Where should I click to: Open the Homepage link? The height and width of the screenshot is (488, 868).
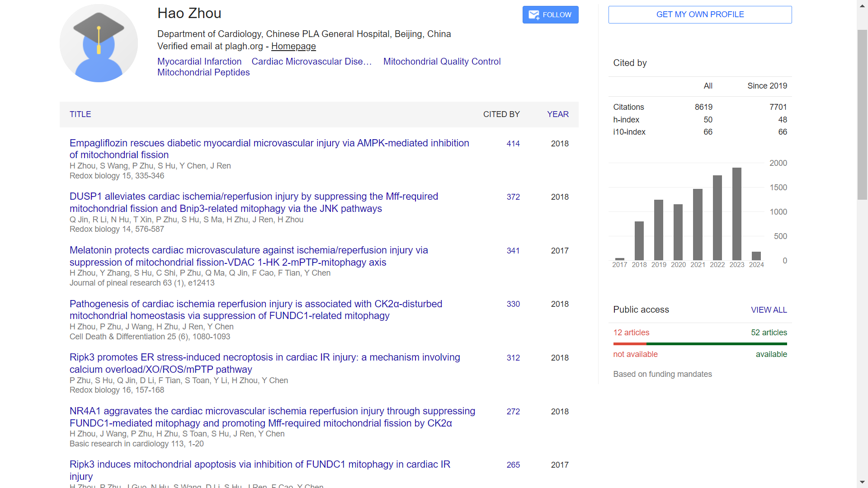(x=293, y=46)
